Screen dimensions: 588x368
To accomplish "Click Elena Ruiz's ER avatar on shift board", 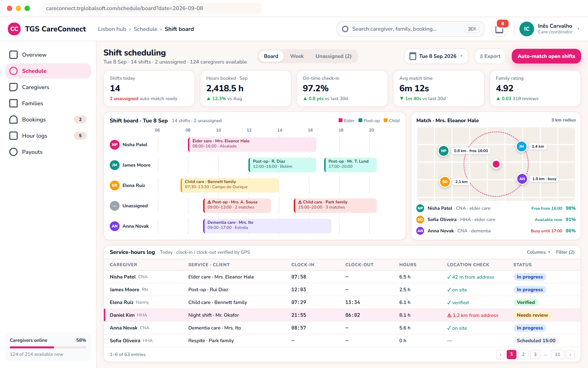I will tap(115, 185).
